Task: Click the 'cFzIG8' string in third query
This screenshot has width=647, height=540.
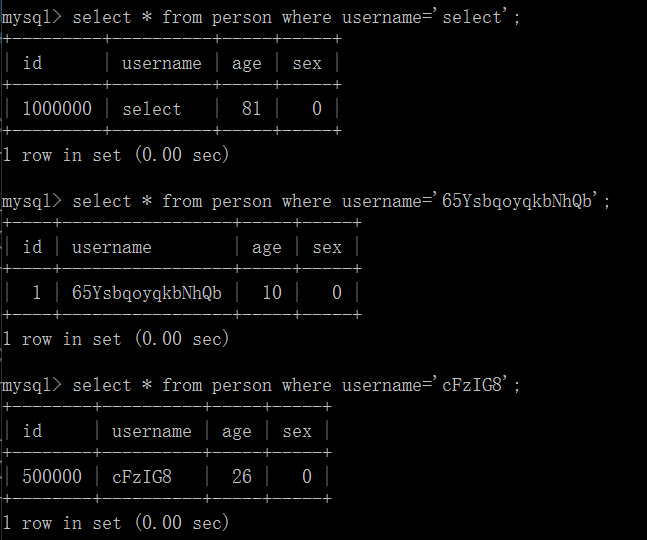Action: [472, 385]
